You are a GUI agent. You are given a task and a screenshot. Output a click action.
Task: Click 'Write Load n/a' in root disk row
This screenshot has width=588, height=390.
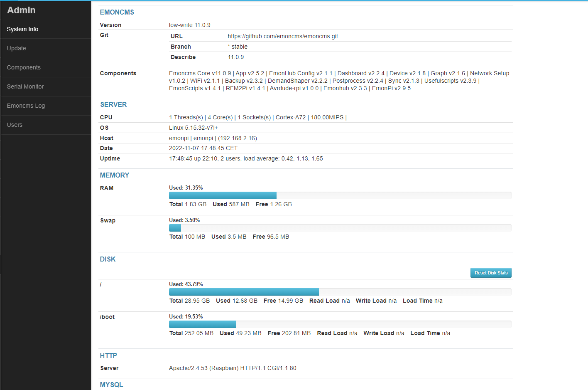pos(376,301)
